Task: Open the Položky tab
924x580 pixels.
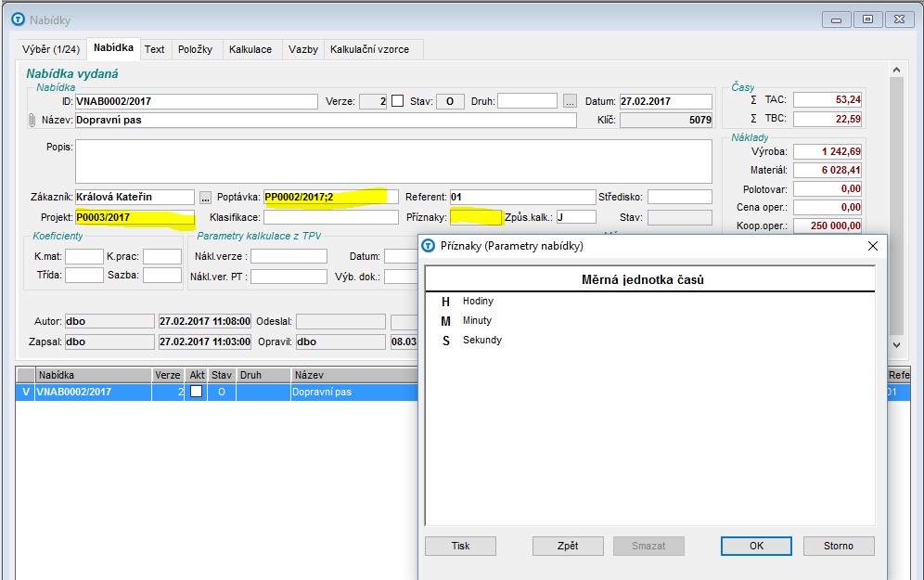Action: coord(195,49)
